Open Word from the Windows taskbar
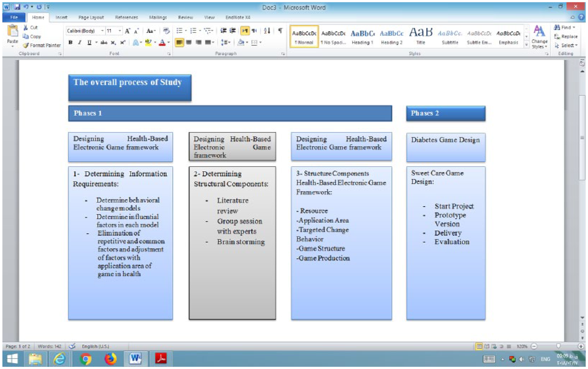The width and height of the screenshot is (588, 369). click(x=135, y=358)
